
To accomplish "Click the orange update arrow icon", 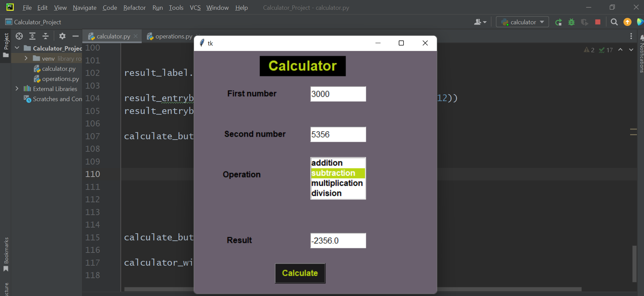I will tap(627, 22).
